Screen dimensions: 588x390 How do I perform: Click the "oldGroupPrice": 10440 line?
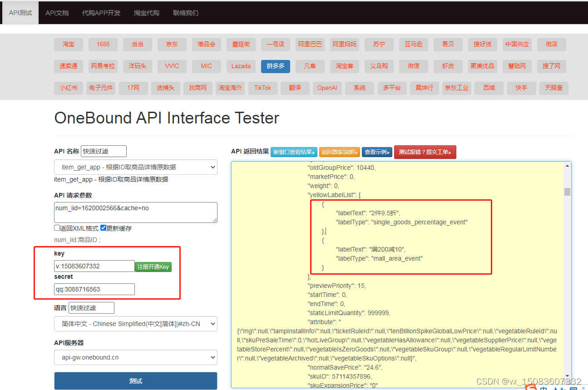pos(342,168)
